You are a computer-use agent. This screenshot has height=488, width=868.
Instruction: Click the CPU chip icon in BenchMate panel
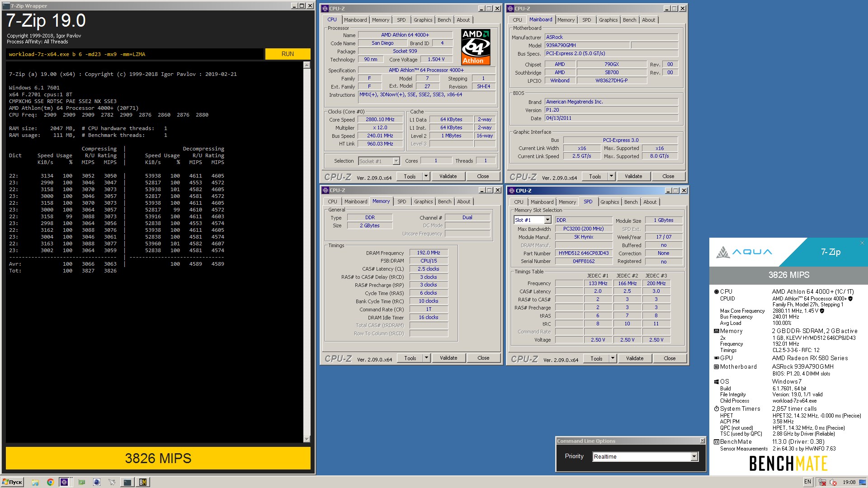[x=716, y=291]
